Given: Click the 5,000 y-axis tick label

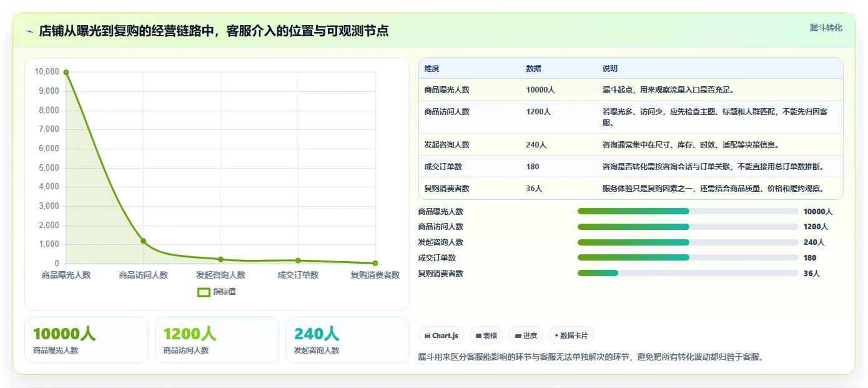Looking at the screenshot, I should click(x=49, y=168).
